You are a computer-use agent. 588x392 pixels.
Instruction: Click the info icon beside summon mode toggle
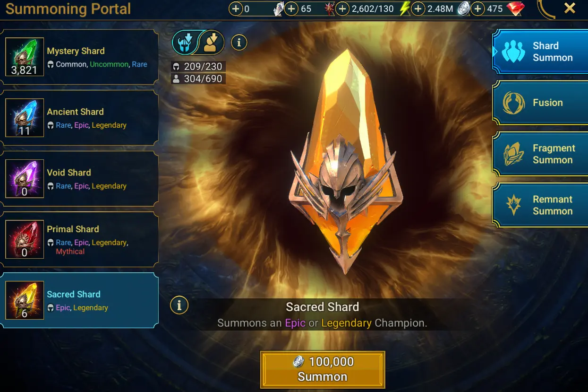pyautogui.click(x=239, y=43)
